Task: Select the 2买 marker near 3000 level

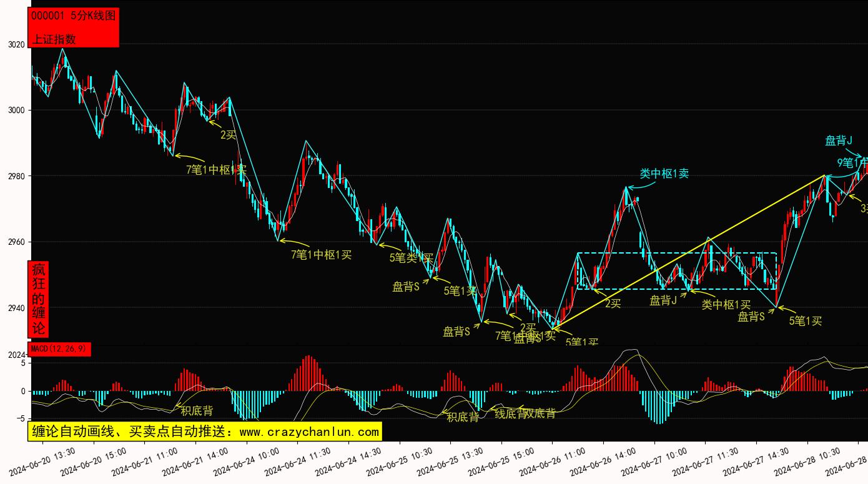Action: point(228,134)
